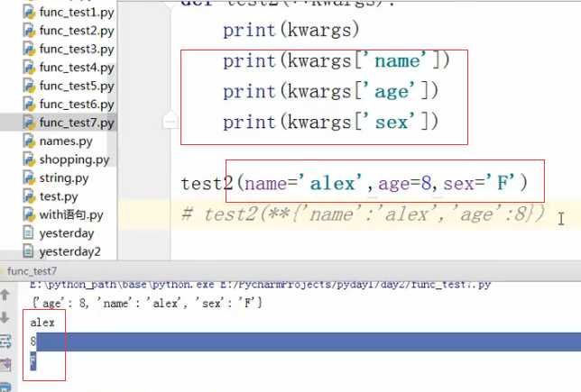Viewport: 581px width, 392px height.
Task: Select string.py in the project tree
Action: (x=63, y=178)
